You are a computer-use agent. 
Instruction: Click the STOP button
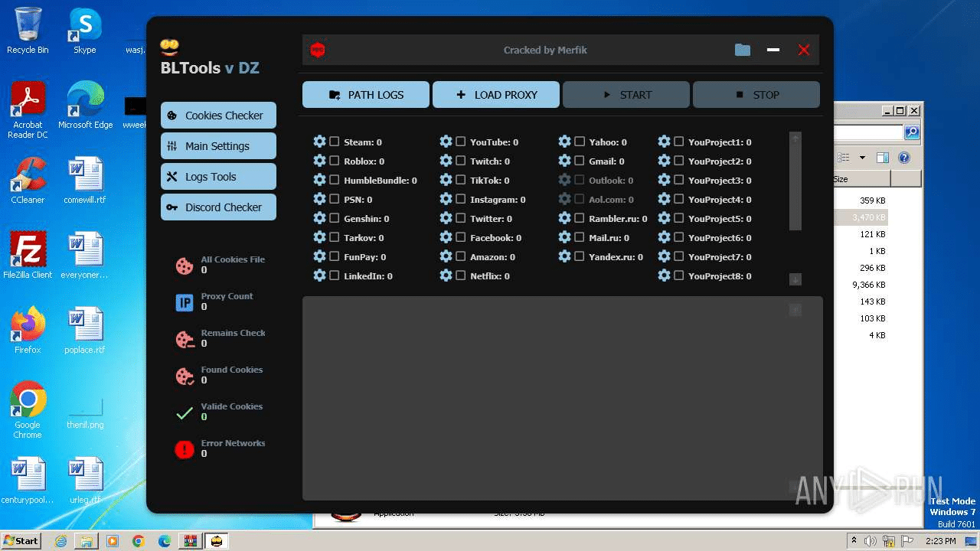point(756,95)
